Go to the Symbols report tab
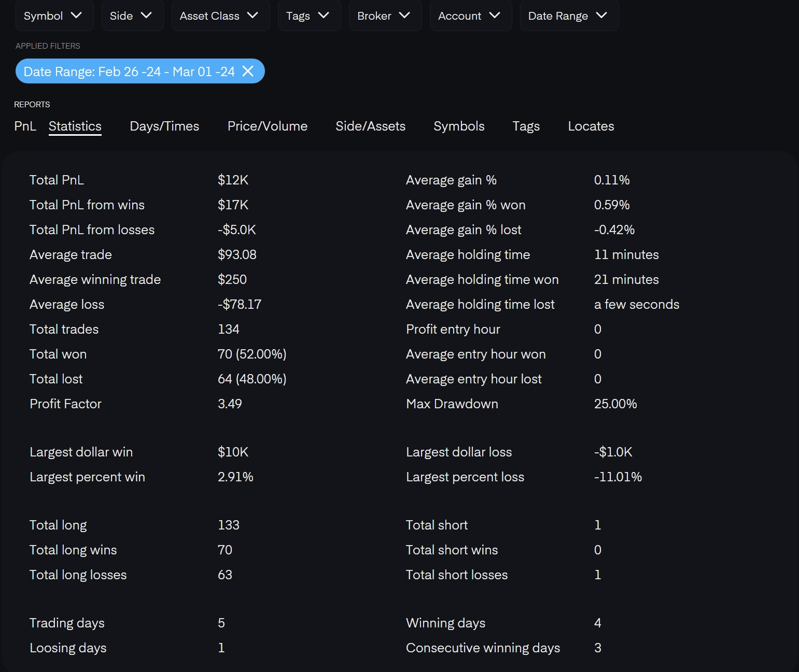 pos(459,126)
